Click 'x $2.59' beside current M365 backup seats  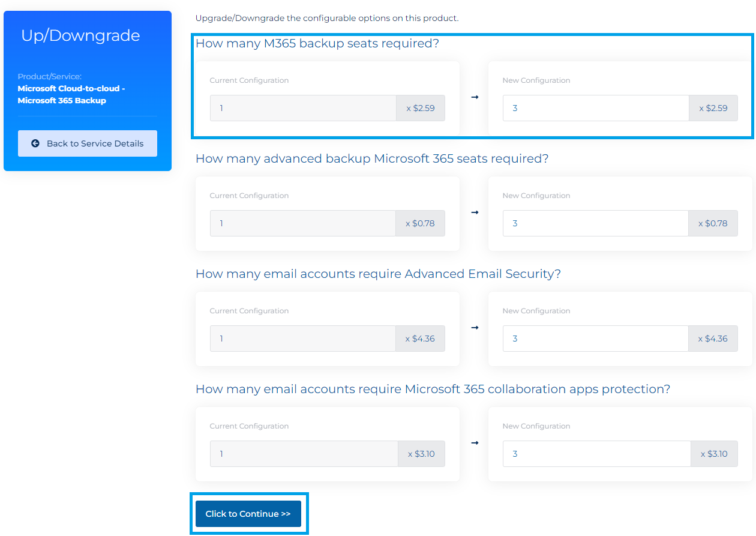click(421, 108)
